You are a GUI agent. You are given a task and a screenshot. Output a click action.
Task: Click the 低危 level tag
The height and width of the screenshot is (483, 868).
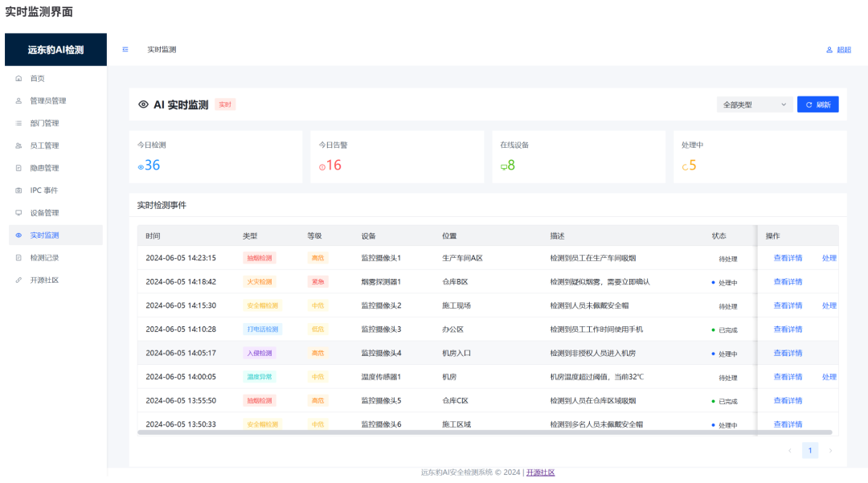coord(317,330)
